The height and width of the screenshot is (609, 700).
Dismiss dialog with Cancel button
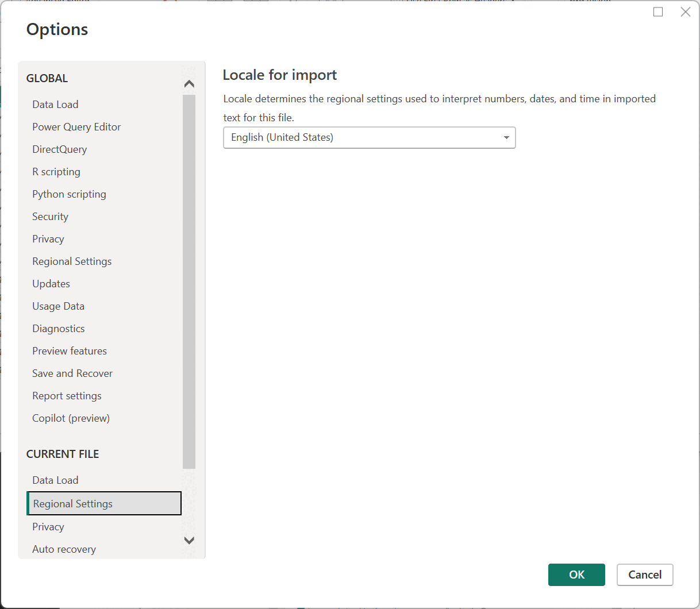[645, 575]
